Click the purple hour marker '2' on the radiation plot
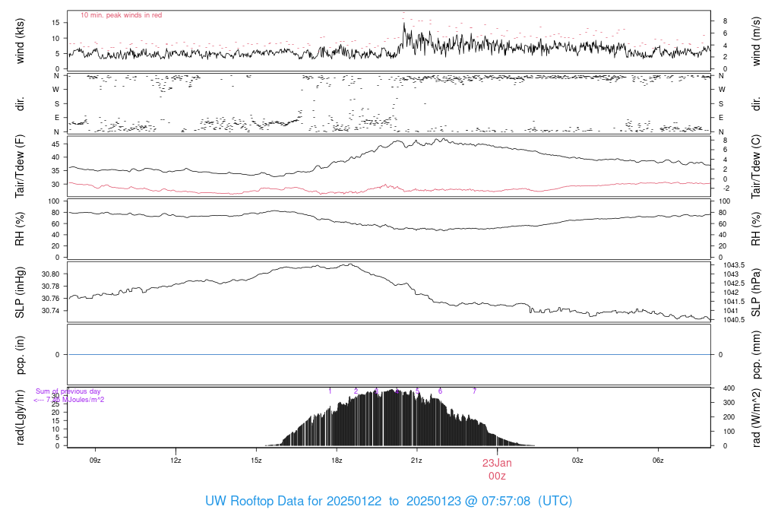Image resolution: width=778 pixels, height=532 pixels. [356, 391]
